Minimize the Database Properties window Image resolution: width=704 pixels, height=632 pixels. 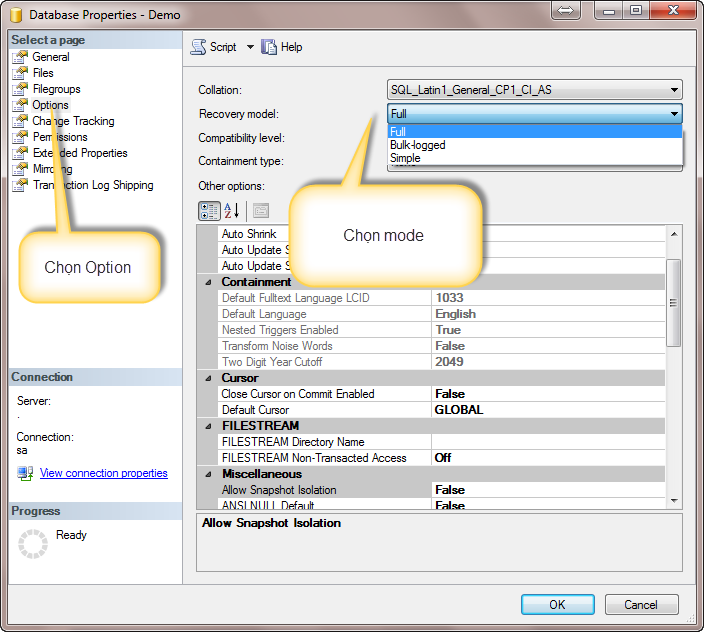(x=609, y=10)
